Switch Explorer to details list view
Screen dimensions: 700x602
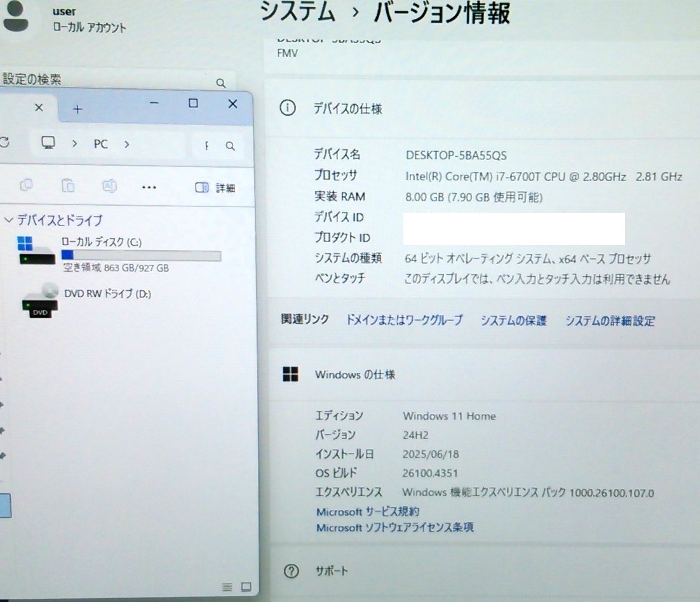click(x=227, y=587)
